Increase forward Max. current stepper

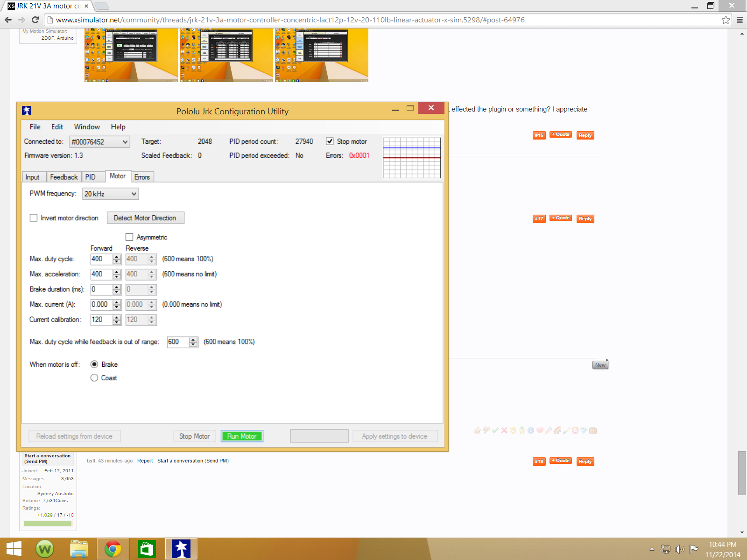coord(117,302)
